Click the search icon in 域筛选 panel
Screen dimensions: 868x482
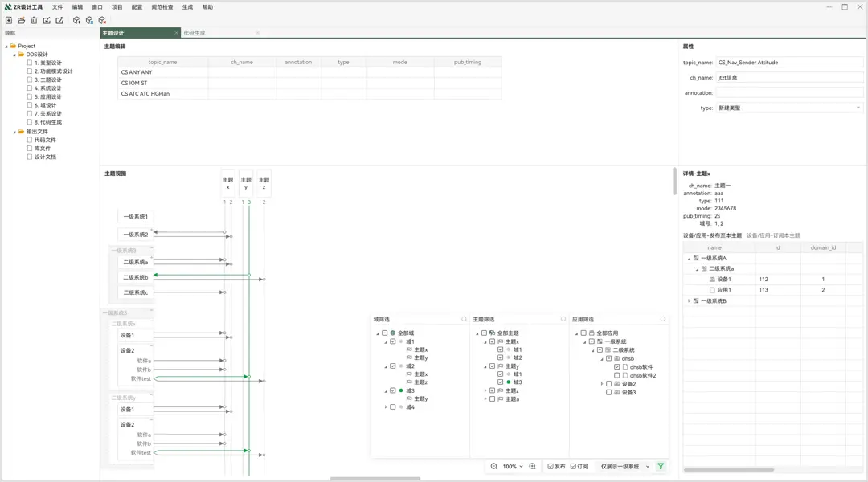pyautogui.click(x=464, y=320)
